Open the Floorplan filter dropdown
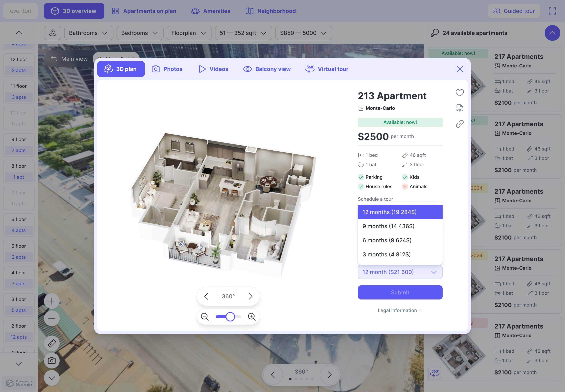The width and height of the screenshot is (565, 392). click(x=189, y=33)
